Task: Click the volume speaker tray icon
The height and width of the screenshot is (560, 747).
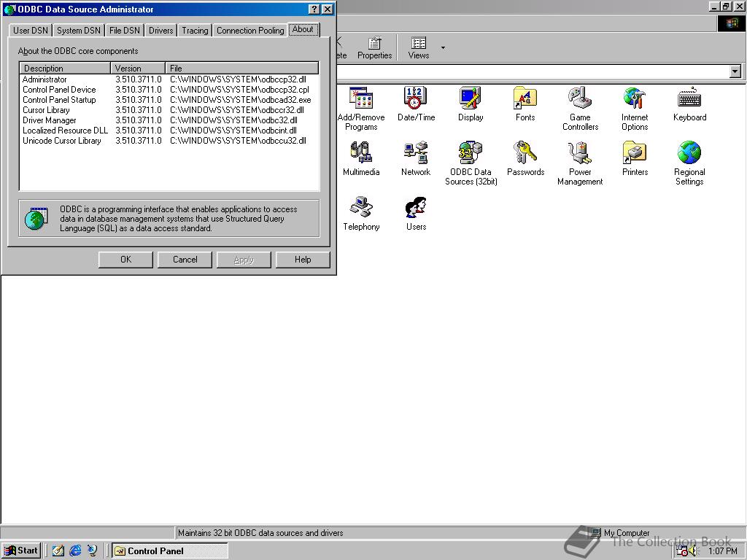Action: (693, 551)
